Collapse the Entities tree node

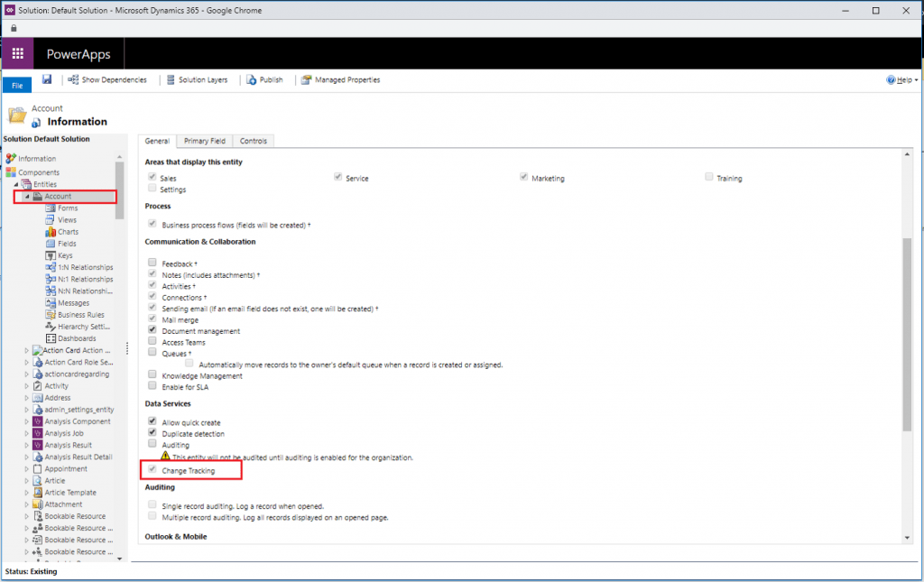[x=16, y=184]
